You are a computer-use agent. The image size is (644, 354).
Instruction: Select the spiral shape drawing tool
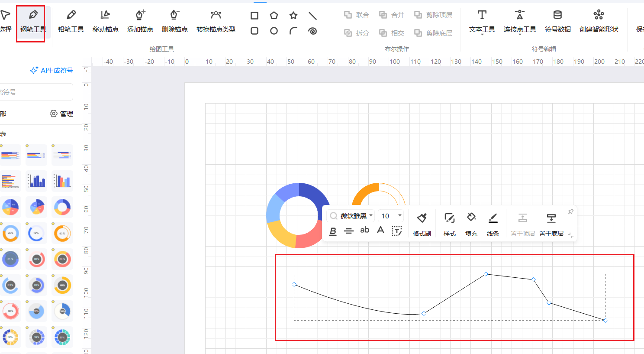coord(312,31)
